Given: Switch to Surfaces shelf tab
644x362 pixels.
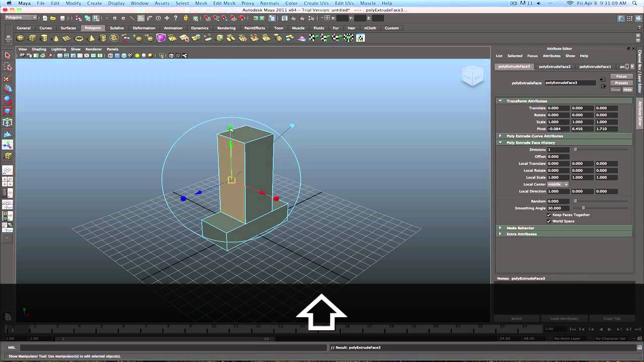Looking at the screenshot, I should 68,28.
